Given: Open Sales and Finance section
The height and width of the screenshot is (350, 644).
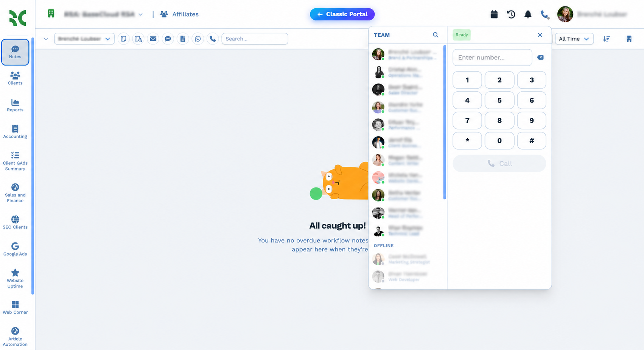Looking at the screenshot, I should (15, 193).
